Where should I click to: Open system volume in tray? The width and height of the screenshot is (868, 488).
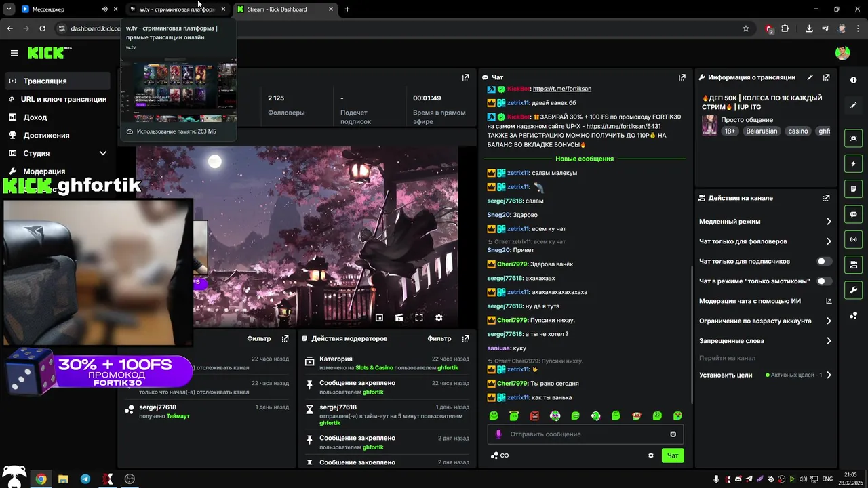[803, 479]
